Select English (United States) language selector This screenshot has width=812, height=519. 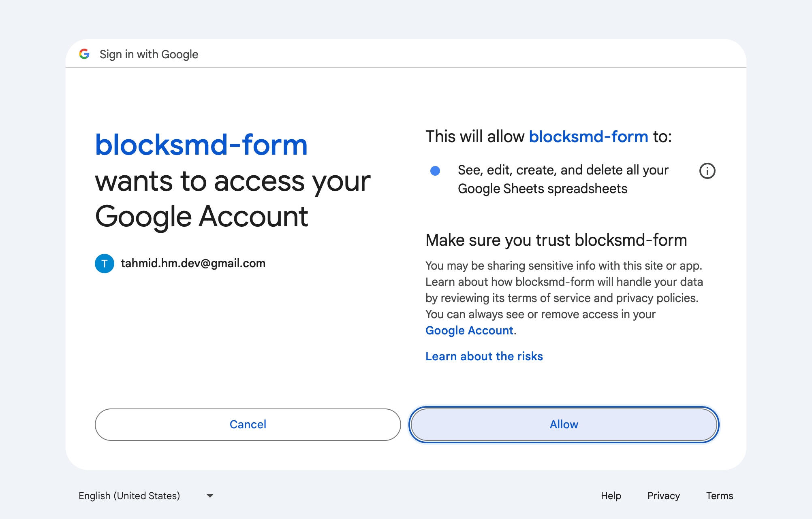pos(130,496)
